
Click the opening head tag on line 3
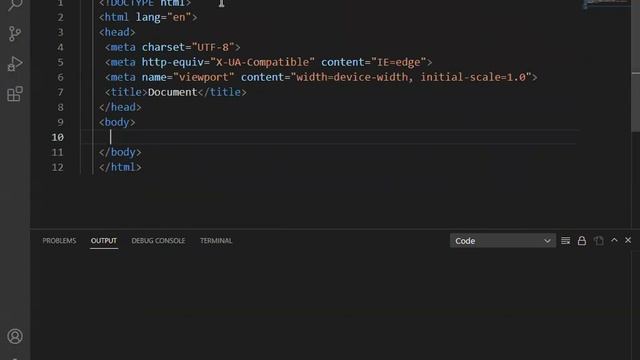point(117,32)
